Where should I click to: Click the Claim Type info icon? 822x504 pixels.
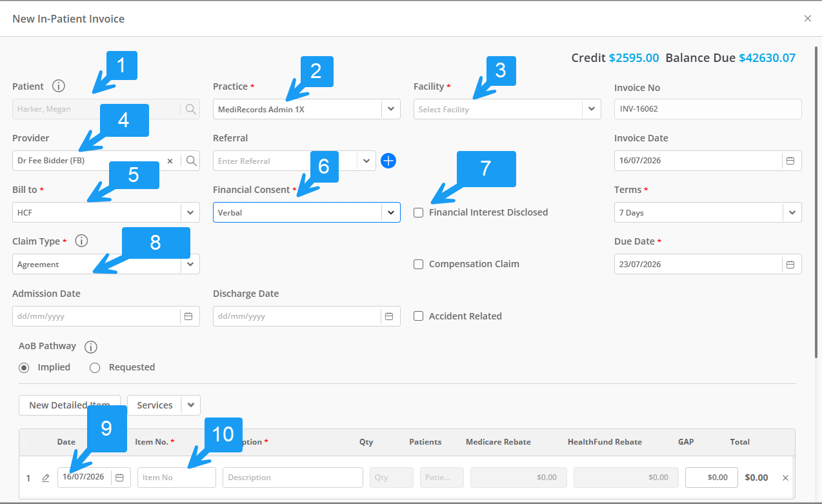[x=81, y=241]
